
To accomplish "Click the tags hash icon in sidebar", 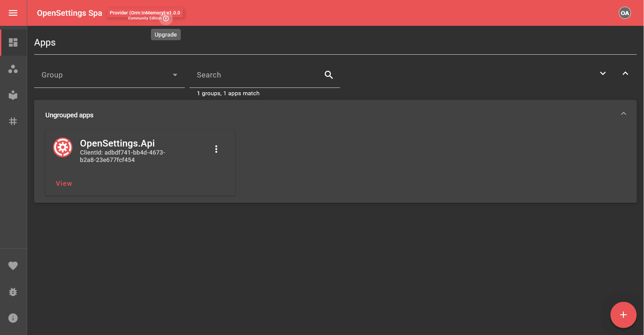I will click(13, 121).
